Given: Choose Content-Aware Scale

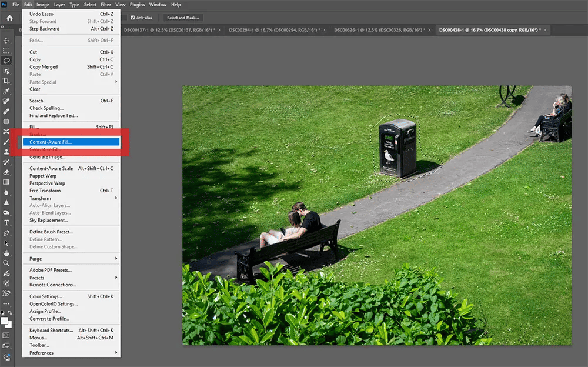Looking at the screenshot, I should 71,168.
